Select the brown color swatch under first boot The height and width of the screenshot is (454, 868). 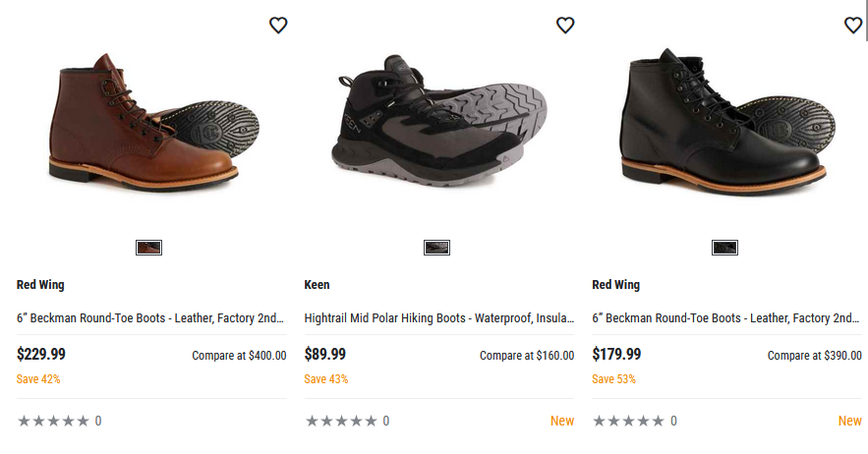(x=148, y=248)
